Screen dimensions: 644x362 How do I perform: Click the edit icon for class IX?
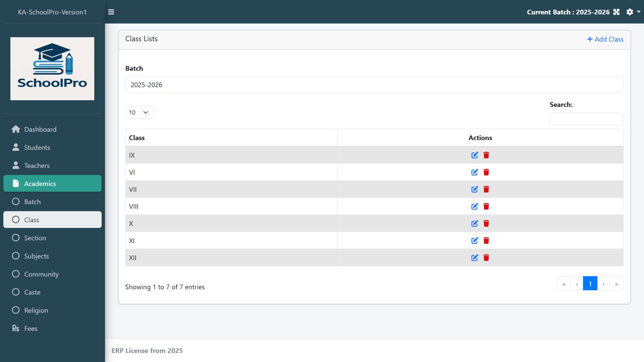coord(474,155)
